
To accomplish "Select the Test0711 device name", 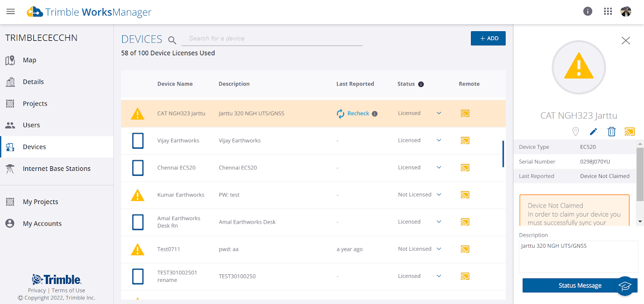I will point(169,249).
